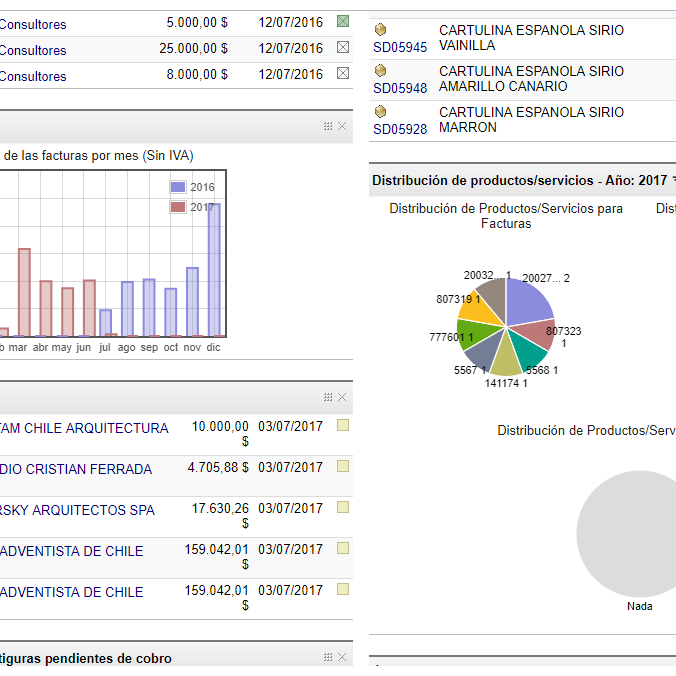
Task: Click the olive 141174 pie slice
Action: [505, 358]
